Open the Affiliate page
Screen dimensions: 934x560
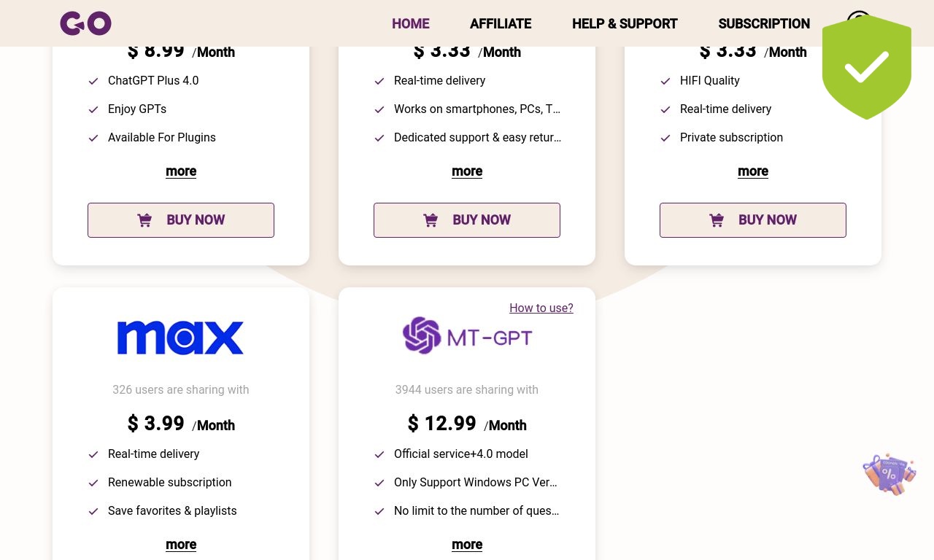501,23
